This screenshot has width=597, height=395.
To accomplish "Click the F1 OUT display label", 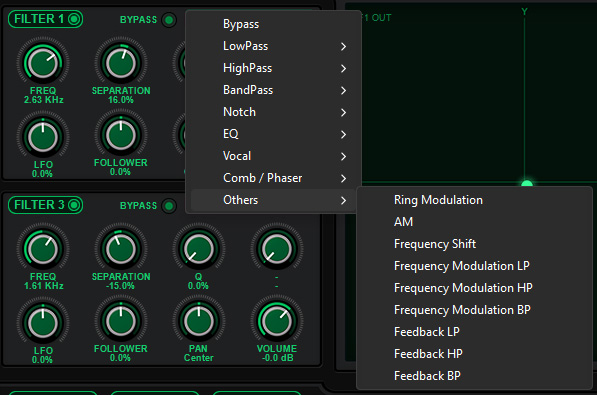I will [x=377, y=18].
